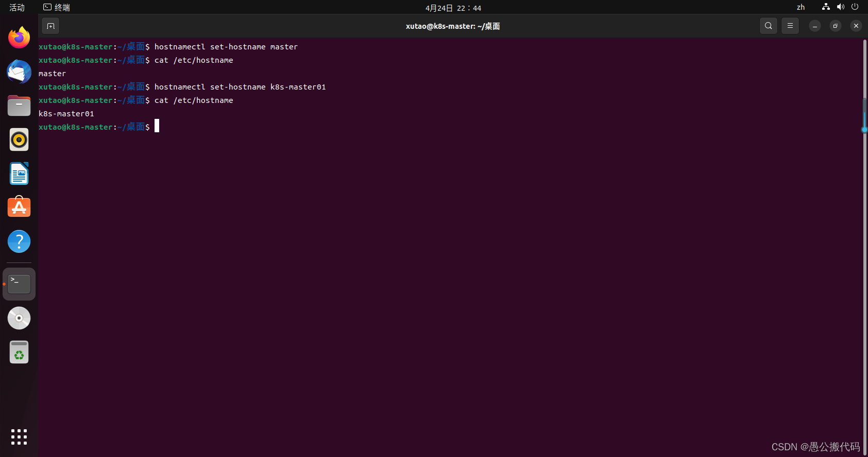Click 'hostnamectl set-hostname k8s-master01' command

tap(240, 87)
